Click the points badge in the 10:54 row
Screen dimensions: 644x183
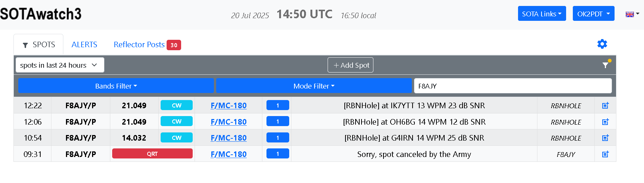(278, 138)
